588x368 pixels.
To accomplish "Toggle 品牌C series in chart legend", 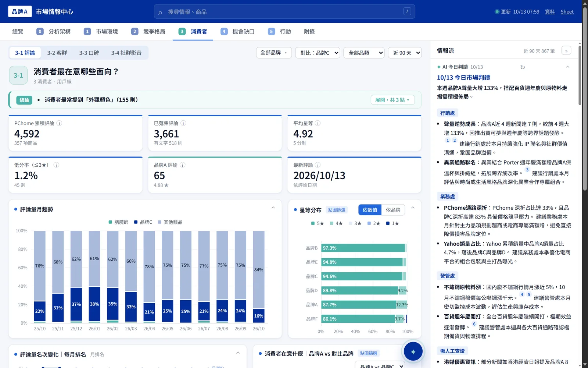I will pyautogui.click(x=143, y=222).
